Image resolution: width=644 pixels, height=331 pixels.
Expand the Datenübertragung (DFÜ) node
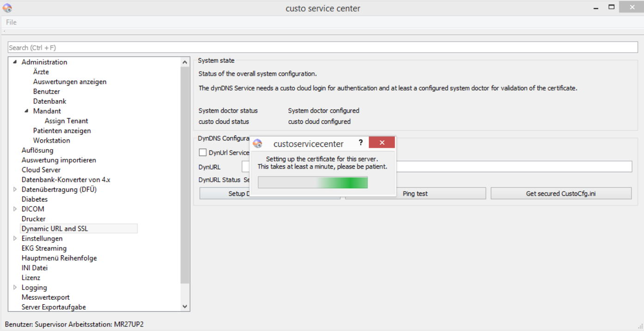pyautogui.click(x=15, y=189)
